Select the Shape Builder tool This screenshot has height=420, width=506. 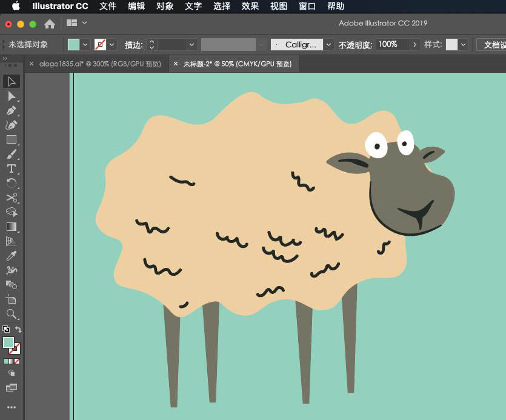(x=12, y=212)
